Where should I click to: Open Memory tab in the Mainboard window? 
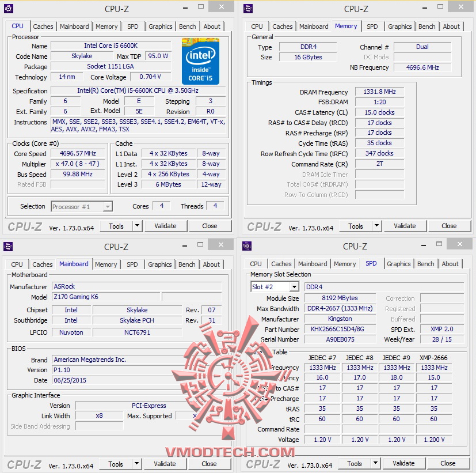click(106, 264)
